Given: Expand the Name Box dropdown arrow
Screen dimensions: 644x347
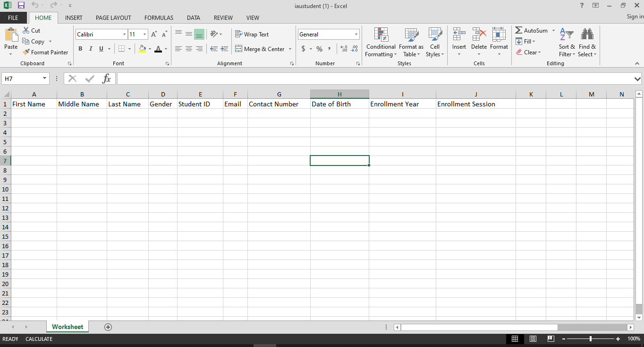Looking at the screenshot, I should pos(45,78).
